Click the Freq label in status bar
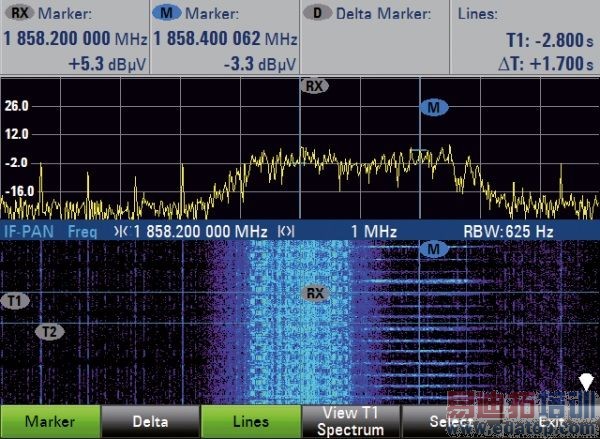 82,232
